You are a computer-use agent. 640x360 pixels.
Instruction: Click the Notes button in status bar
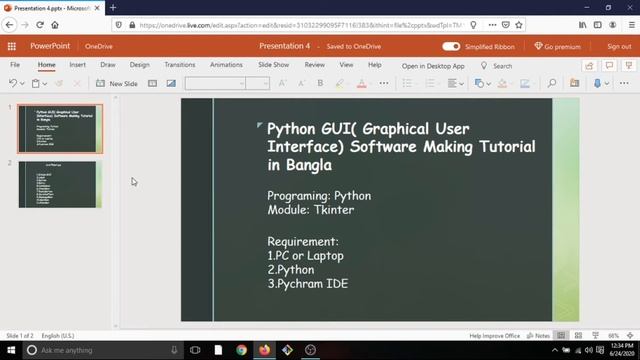coord(538,336)
